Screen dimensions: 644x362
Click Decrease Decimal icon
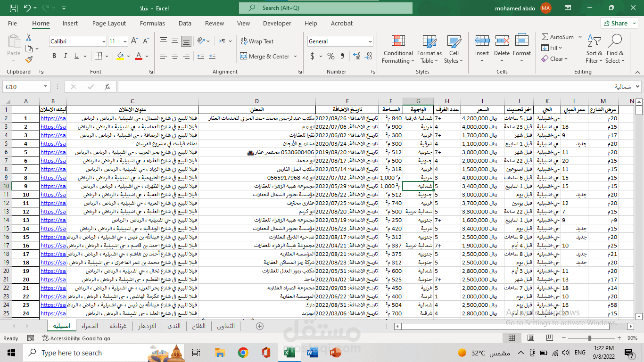pos(368,56)
